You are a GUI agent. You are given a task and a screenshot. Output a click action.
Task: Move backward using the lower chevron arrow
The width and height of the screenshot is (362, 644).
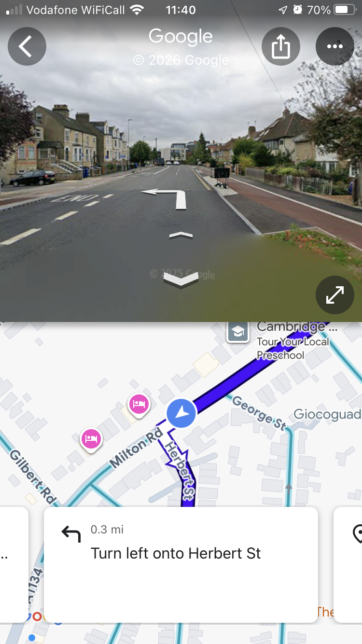click(x=181, y=280)
